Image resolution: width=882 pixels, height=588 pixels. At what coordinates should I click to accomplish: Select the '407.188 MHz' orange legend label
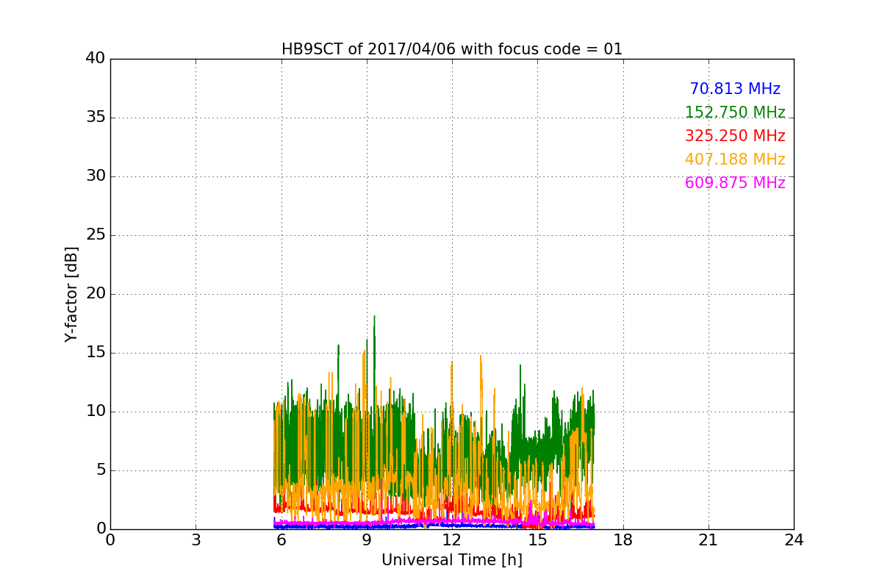(735, 159)
